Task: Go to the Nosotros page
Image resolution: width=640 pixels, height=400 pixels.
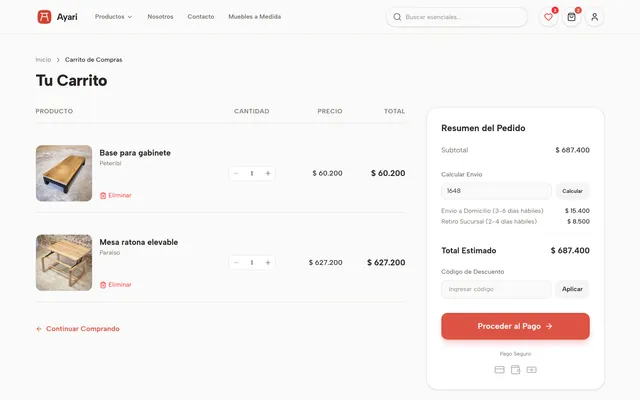Action: (x=160, y=17)
